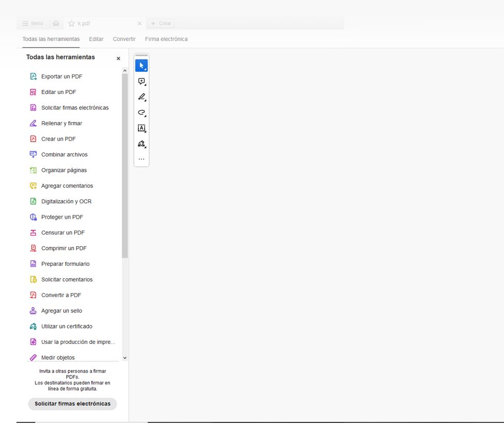Click the Rellenar y firmar pen icon
This screenshot has width=504, height=427.
pyautogui.click(x=33, y=123)
